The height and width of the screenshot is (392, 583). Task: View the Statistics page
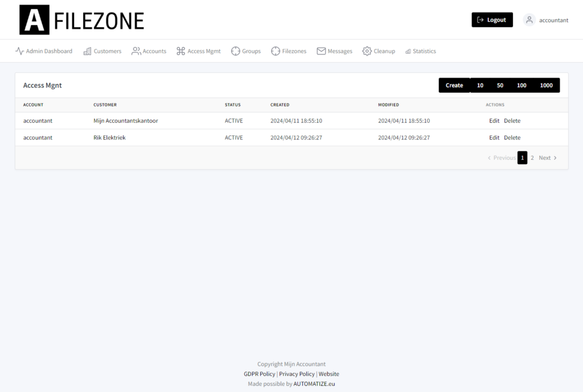[x=421, y=51]
